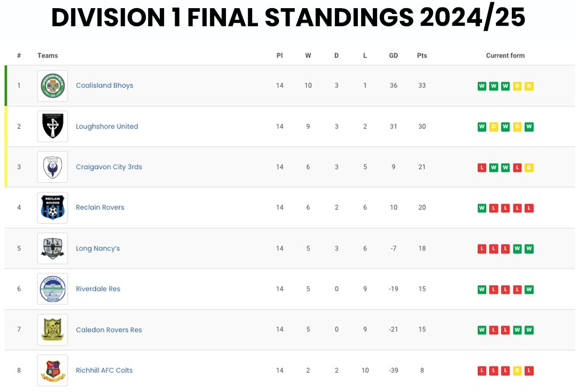Select the Teams column header
Image resolution: width=576 pixels, height=392 pixels.
[47, 55]
